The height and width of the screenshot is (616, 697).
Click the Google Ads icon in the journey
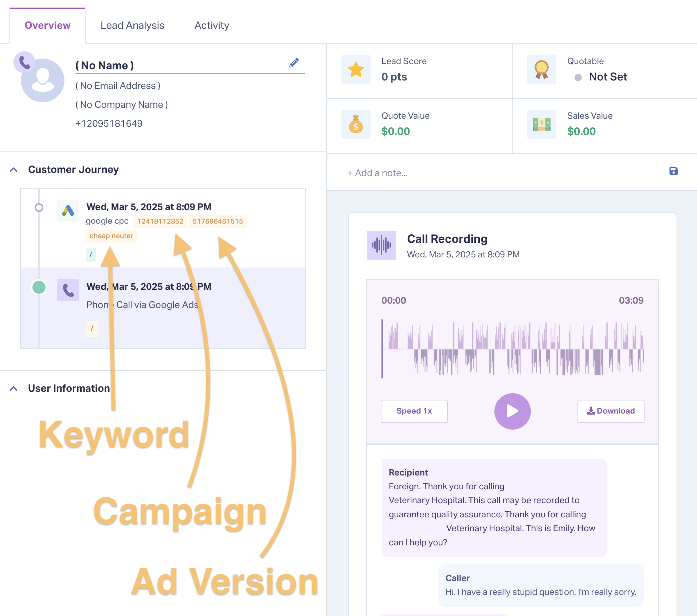point(68,210)
